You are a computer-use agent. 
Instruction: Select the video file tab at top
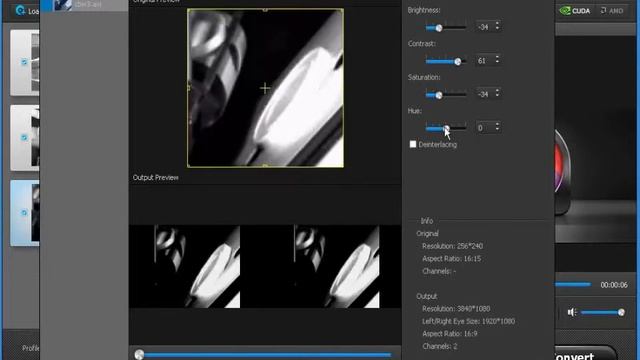pyautogui.click(x=84, y=5)
